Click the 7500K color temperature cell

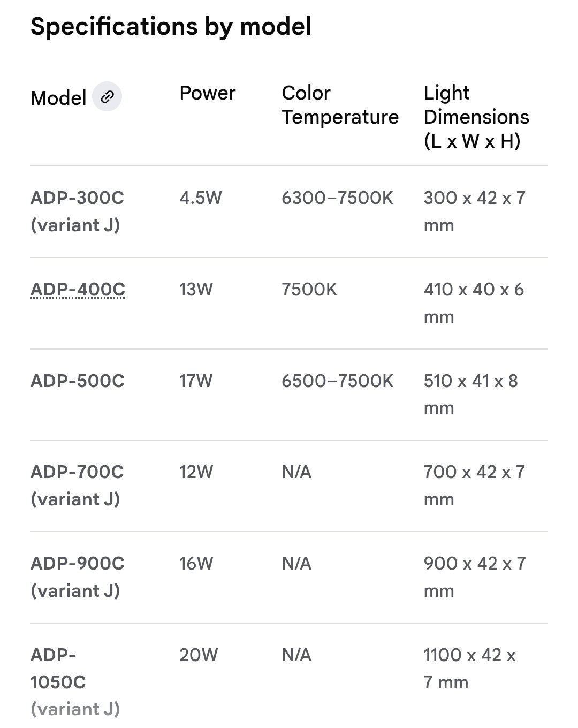309,290
